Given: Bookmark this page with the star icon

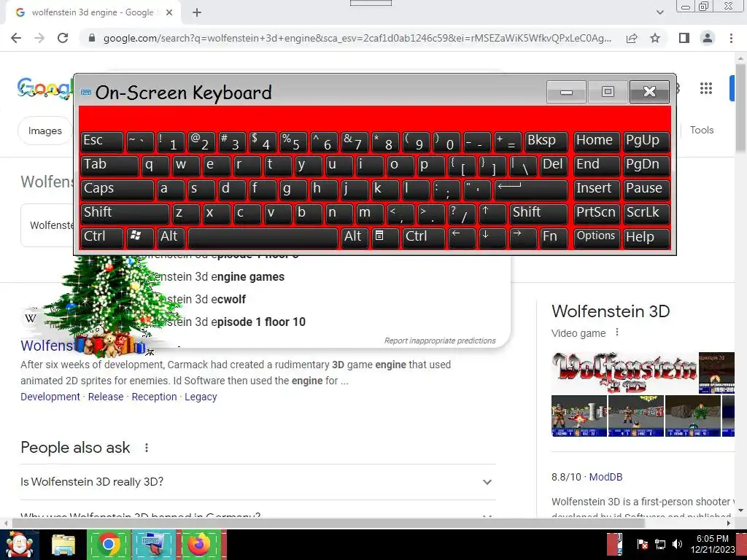Looking at the screenshot, I should click(x=655, y=38).
